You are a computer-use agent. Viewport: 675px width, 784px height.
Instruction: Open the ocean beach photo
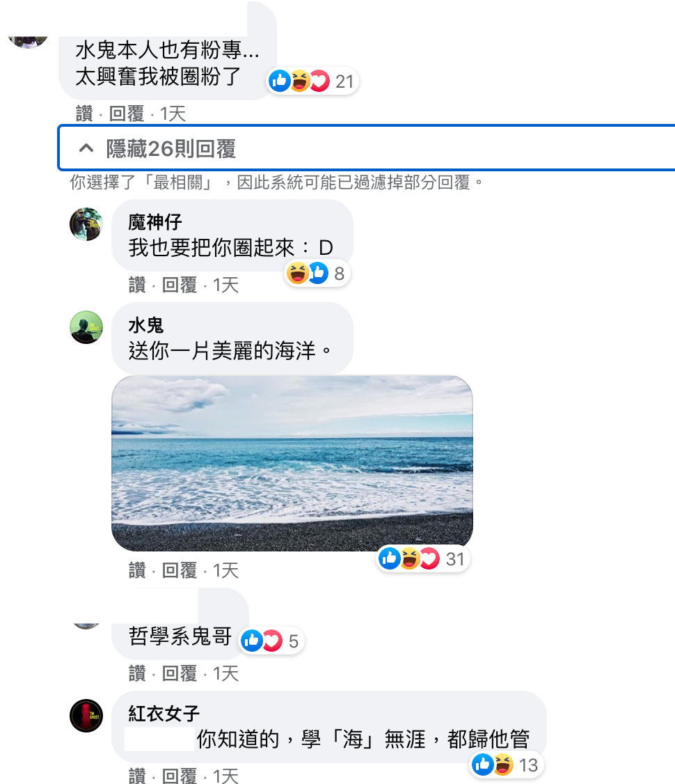tap(292, 463)
